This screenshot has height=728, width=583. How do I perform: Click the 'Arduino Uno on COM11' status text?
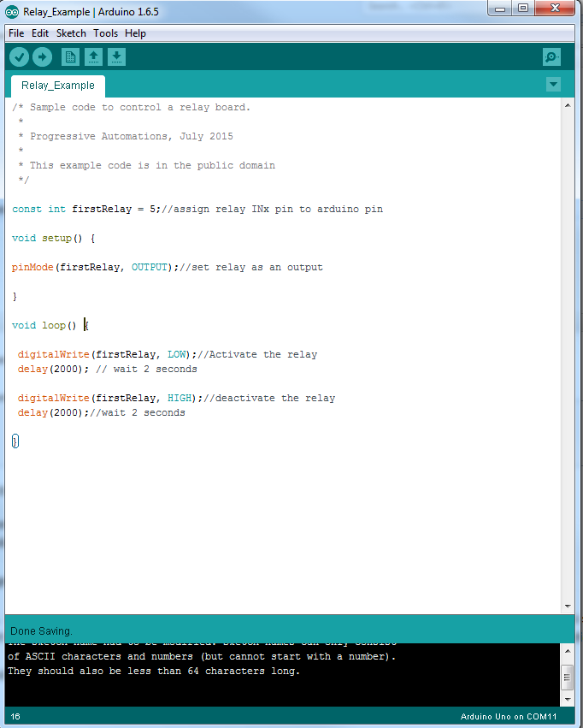tap(509, 716)
